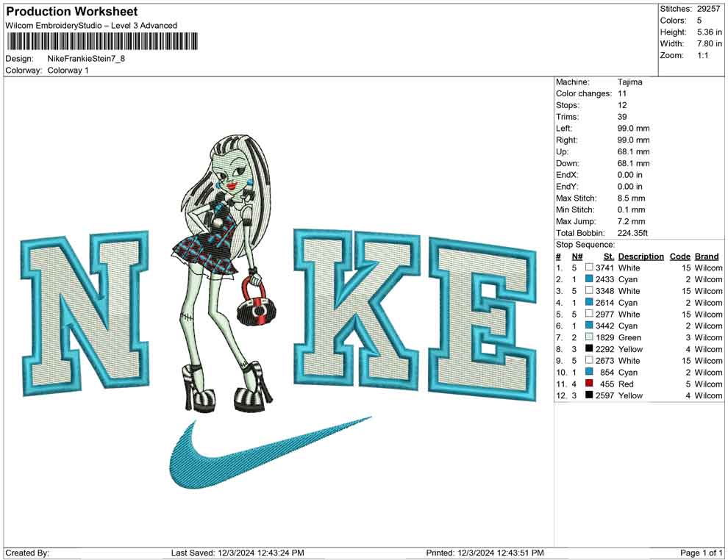Click the embroidered letter N in the design
The height and width of the screenshot is (560, 728).
[x=85, y=314]
